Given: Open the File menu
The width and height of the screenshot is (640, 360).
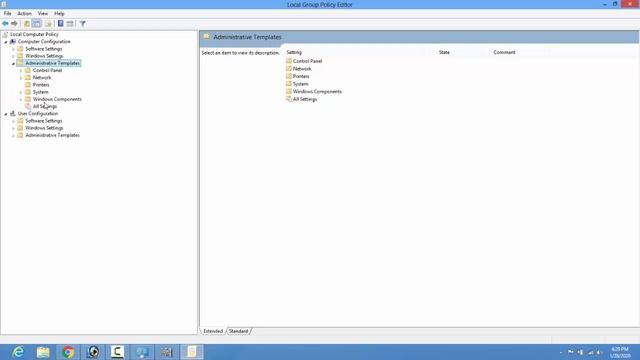Looking at the screenshot, I should coord(7,13).
